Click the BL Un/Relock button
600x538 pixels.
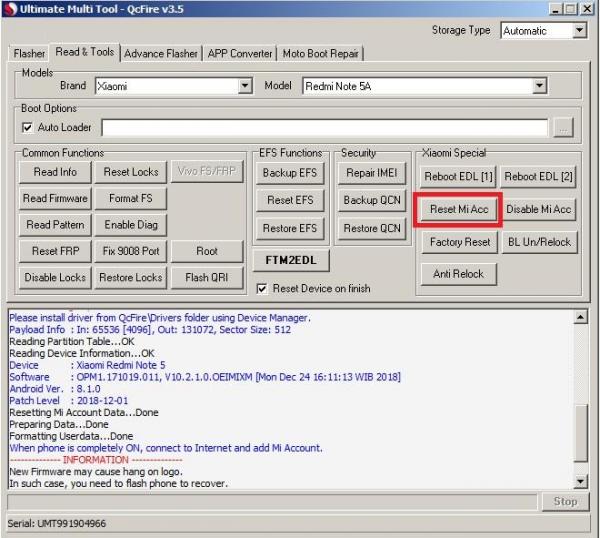coord(539,242)
